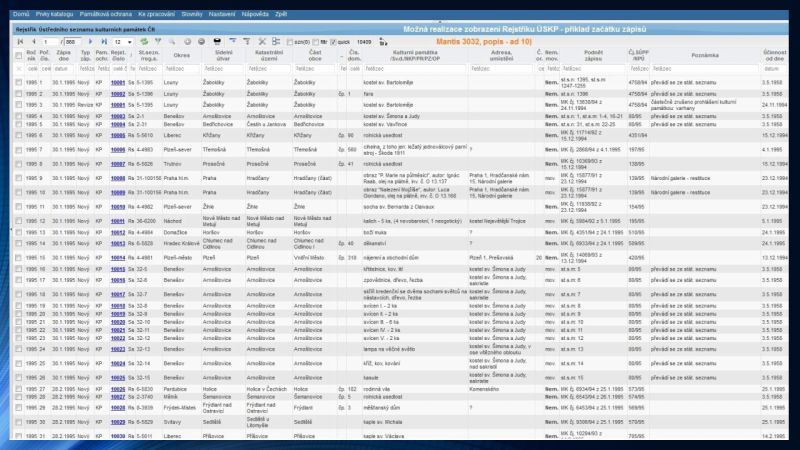The height and width of the screenshot is (450, 800).
Task: Click the magnifier search icon
Action: [x=172, y=42]
